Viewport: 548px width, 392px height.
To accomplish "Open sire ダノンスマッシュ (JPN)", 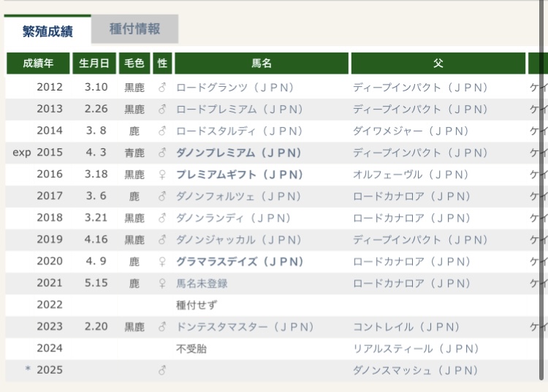I will (x=415, y=370).
